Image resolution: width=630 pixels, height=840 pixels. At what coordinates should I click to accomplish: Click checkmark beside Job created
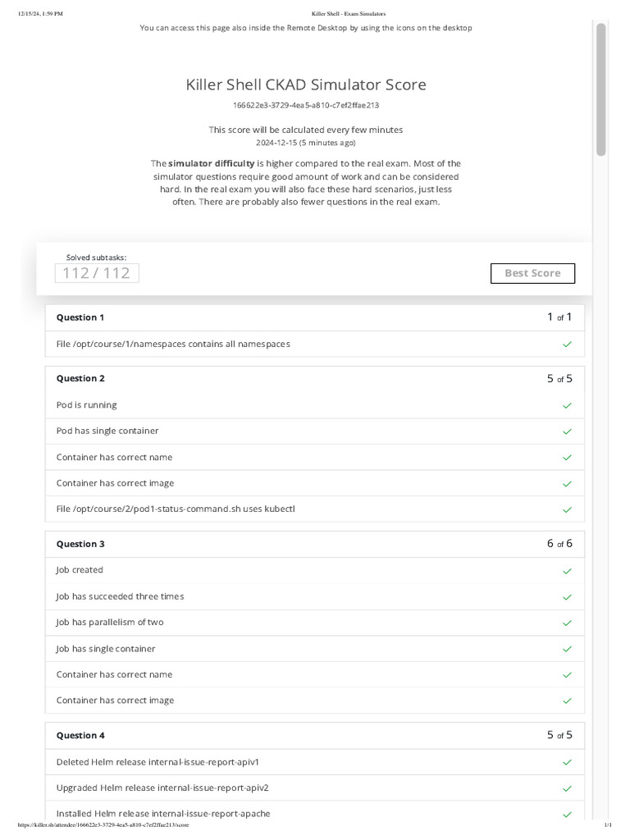[x=567, y=570]
